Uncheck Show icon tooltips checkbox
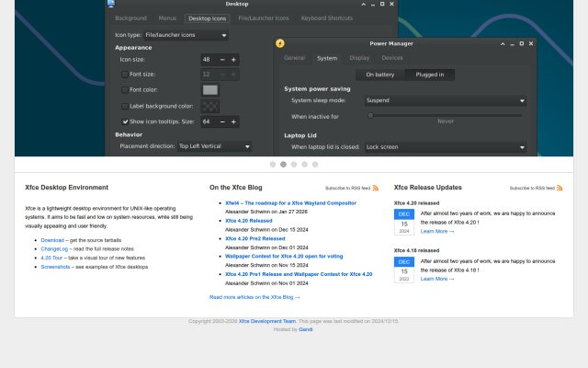The width and height of the screenshot is (588, 368). click(125, 121)
